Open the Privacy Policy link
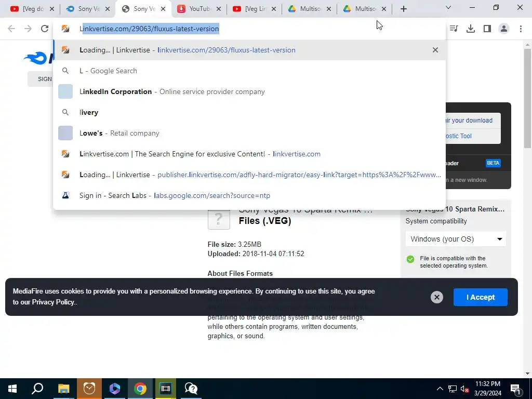532x399 pixels. tap(53, 302)
